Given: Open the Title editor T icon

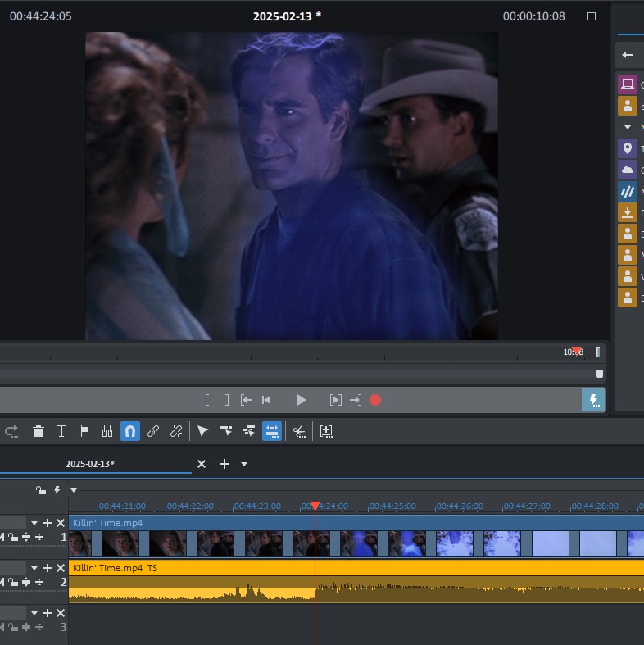Looking at the screenshot, I should pos(61,431).
